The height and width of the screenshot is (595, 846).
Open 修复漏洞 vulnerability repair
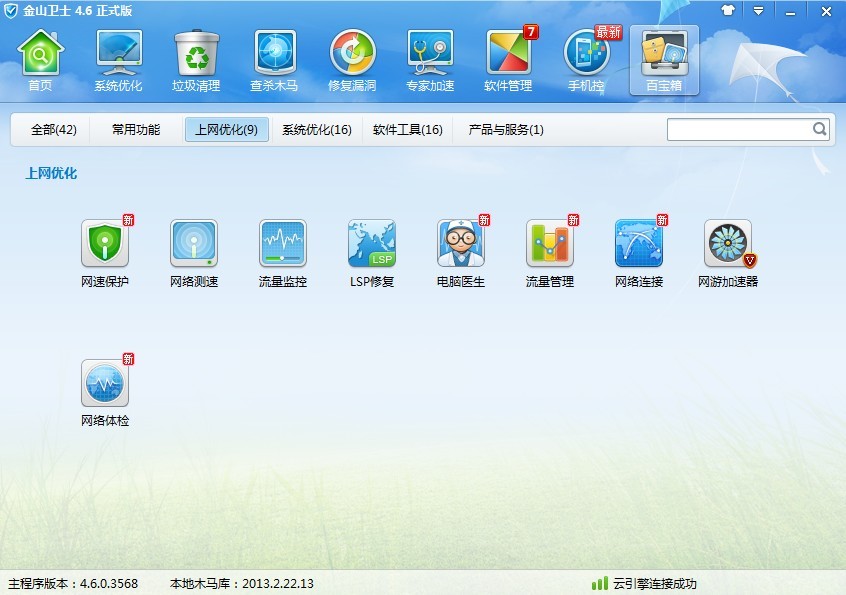352,60
